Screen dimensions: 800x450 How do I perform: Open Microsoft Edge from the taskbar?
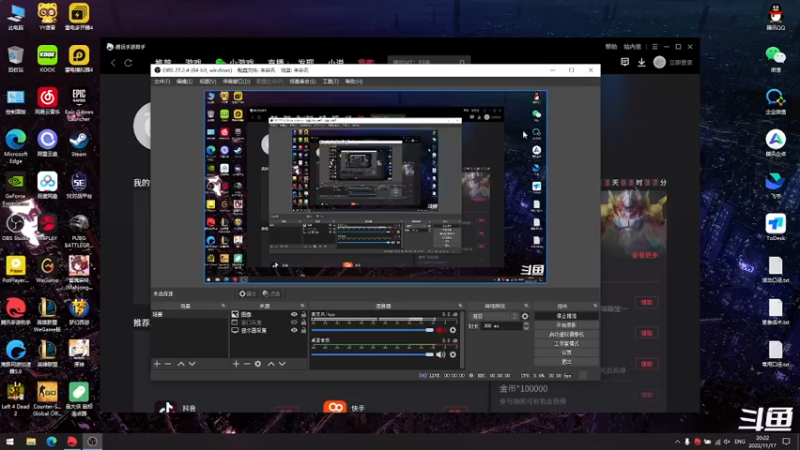point(52,441)
